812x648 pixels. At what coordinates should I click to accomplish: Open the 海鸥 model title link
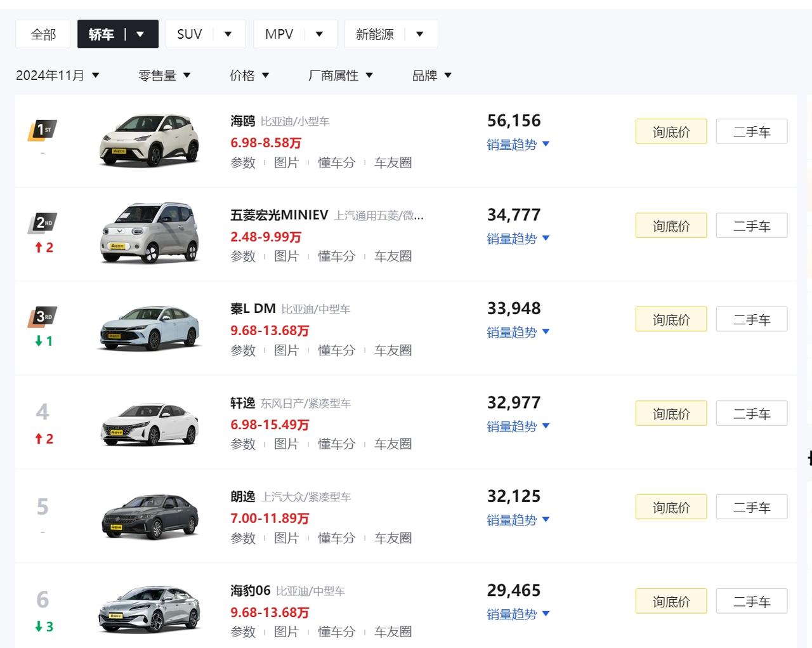[x=242, y=121]
